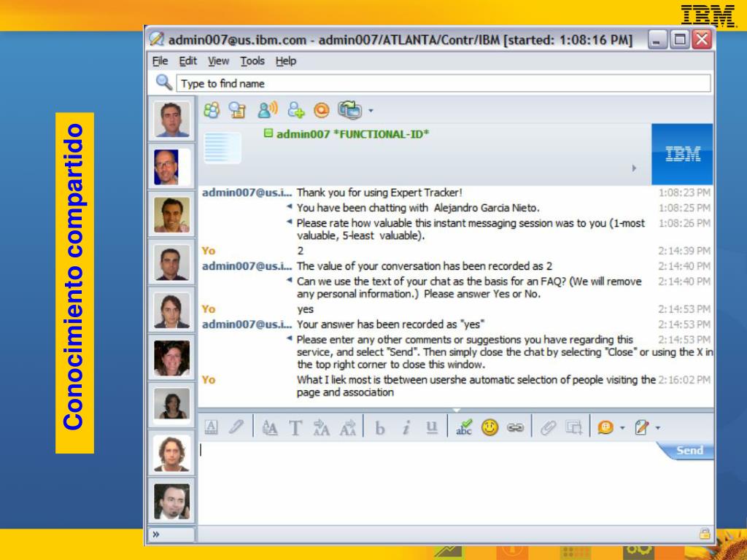Click the large T font size icon

coord(295,427)
